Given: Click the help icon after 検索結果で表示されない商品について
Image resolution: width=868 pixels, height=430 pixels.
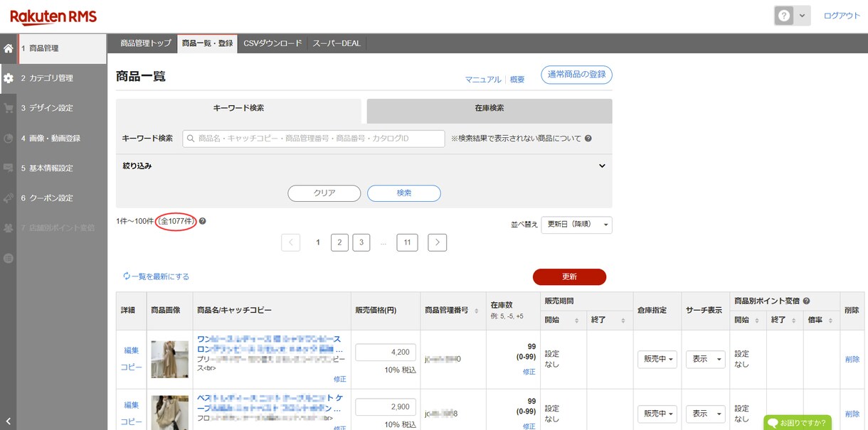Looking at the screenshot, I should [588, 139].
